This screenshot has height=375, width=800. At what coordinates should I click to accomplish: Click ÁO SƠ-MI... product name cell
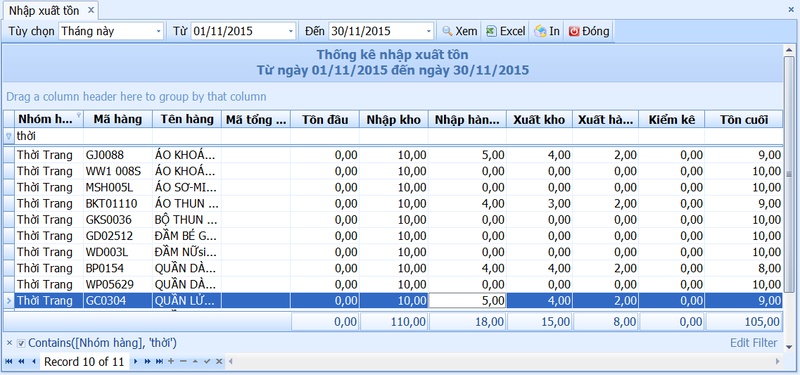(187, 187)
